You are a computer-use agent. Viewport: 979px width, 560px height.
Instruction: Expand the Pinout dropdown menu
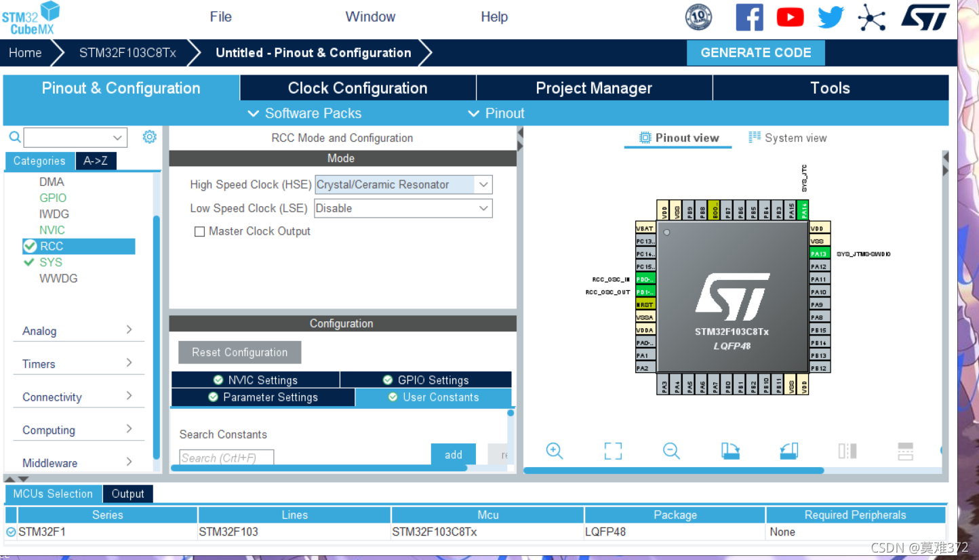pos(496,113)
